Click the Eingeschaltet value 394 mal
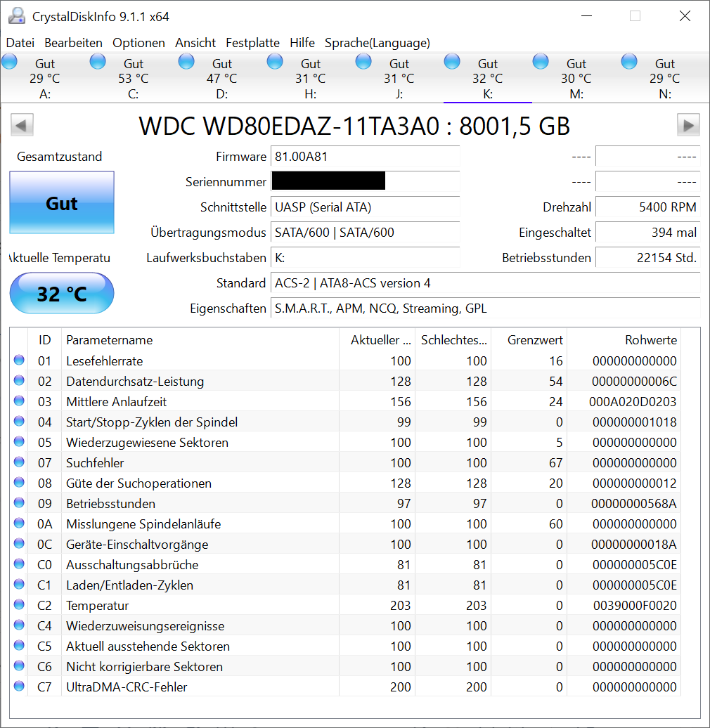 (647, 232)
